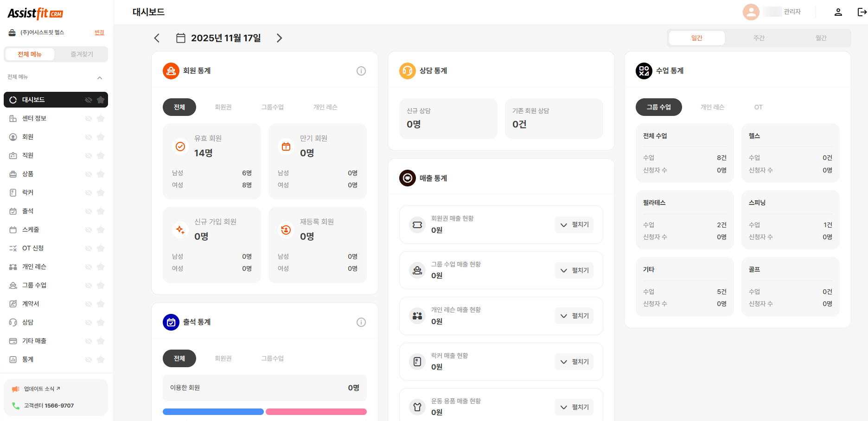Click the next-day arrow beside the date

tap(279, 38)
